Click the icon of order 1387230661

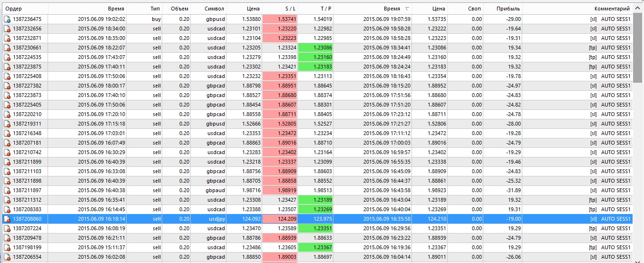point(7,48)
